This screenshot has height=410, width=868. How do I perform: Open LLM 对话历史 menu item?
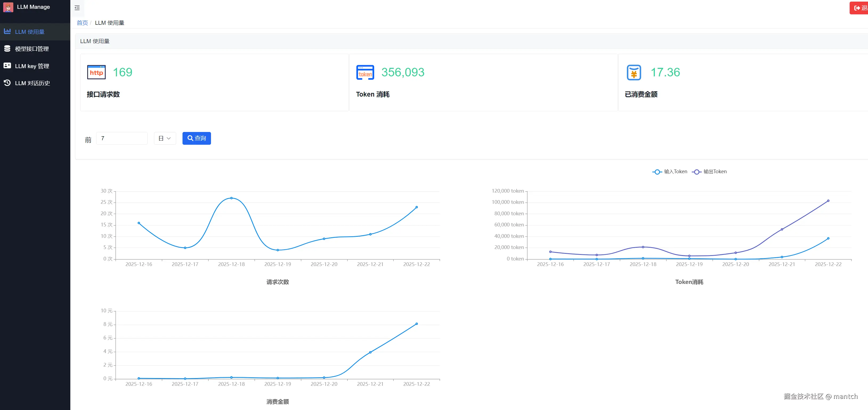[x=33, y=83]
